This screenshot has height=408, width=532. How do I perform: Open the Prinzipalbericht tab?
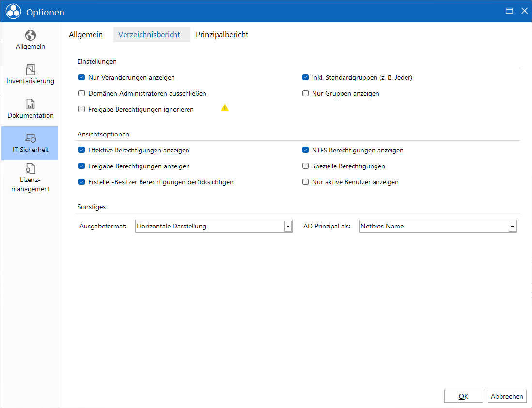tap(222, 34)
